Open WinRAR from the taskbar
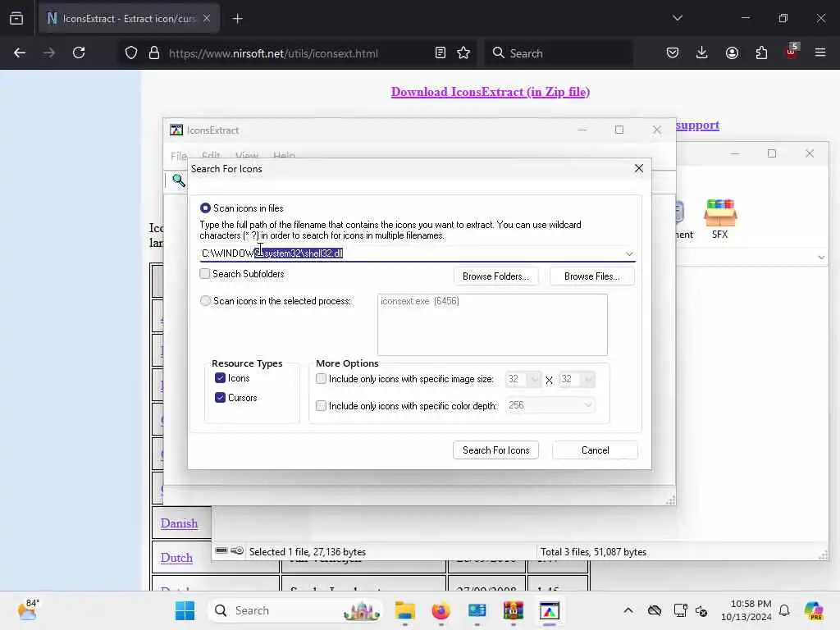Screen dimensions: 840x630 click(x=514, y=610)
